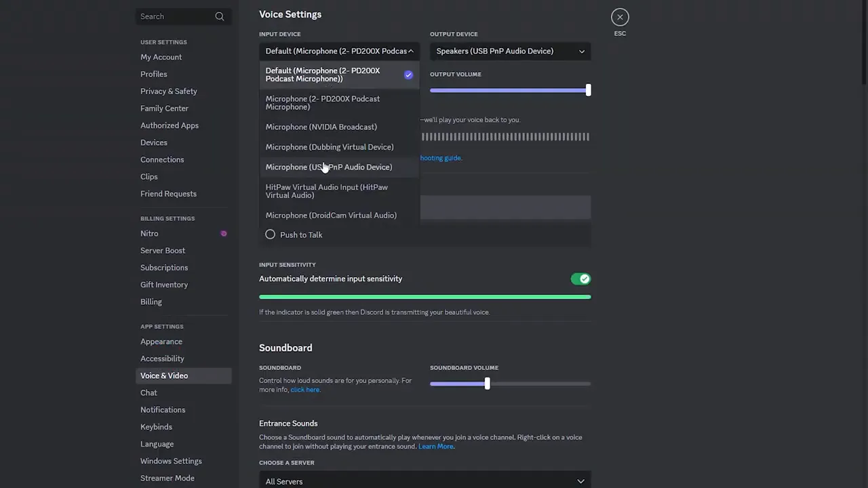
Task: Go to Clips settings
Action: pyautogui.click(x=183, y=176)
